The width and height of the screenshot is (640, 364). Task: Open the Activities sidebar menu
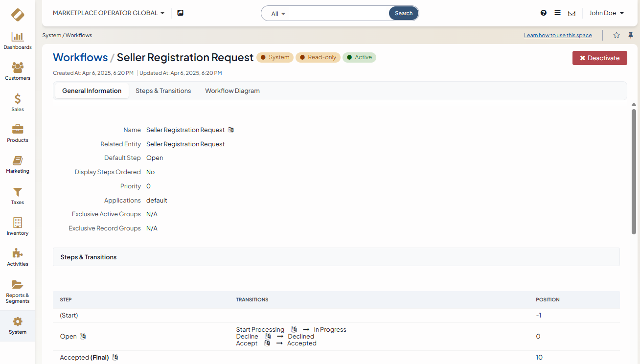(18, 257)
